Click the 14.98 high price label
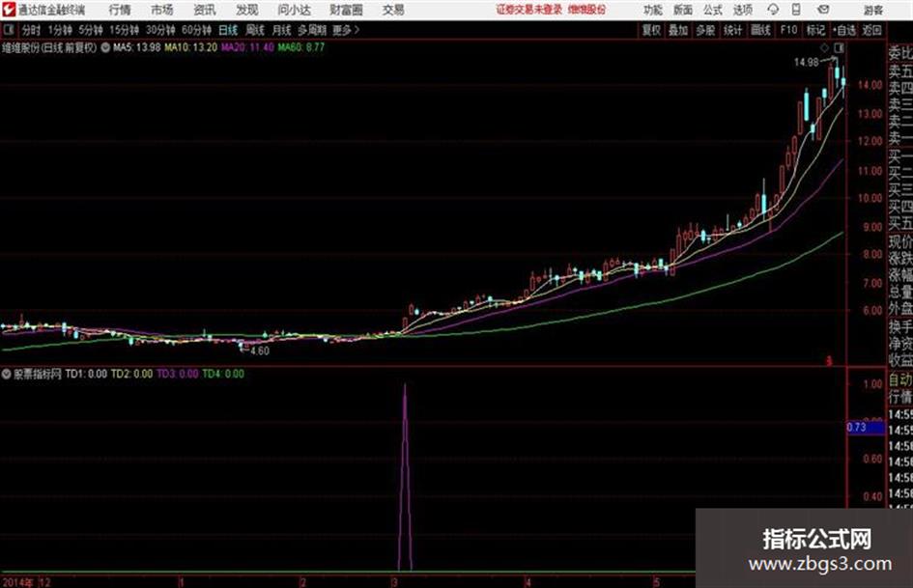The height and width of the screenshot is (588, 913). pos(806,63)
